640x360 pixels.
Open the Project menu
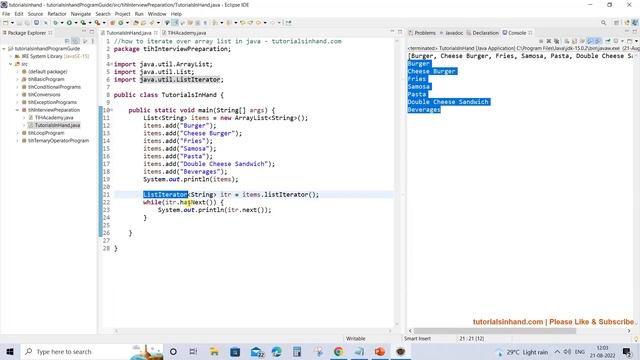(122, 14)
